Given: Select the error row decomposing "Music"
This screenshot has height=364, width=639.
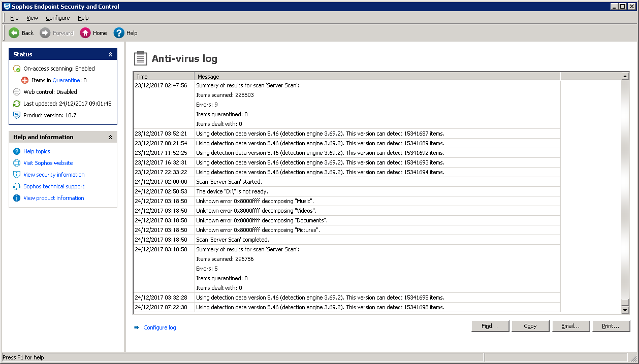Looking at the screenshot, I should coord(347,201).
